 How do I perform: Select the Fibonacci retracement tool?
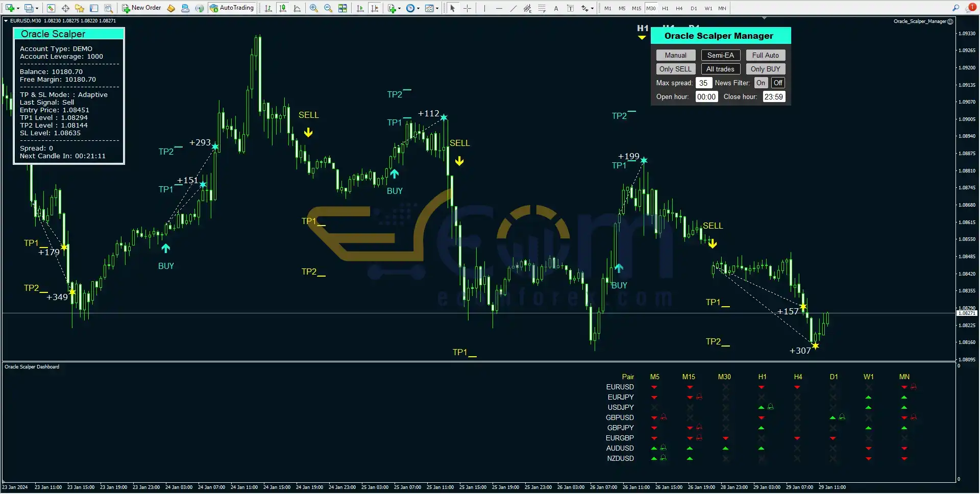(542, 8)
